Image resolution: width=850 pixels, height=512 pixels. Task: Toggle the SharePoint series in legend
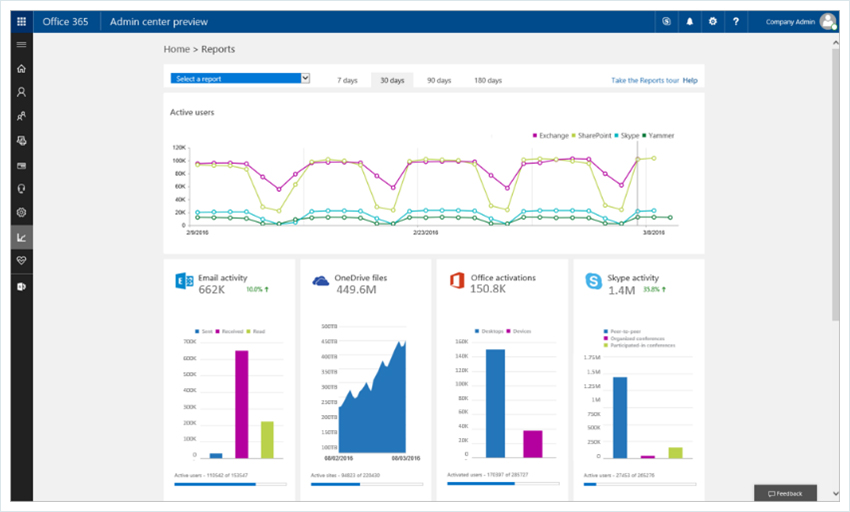pos(591,136)
